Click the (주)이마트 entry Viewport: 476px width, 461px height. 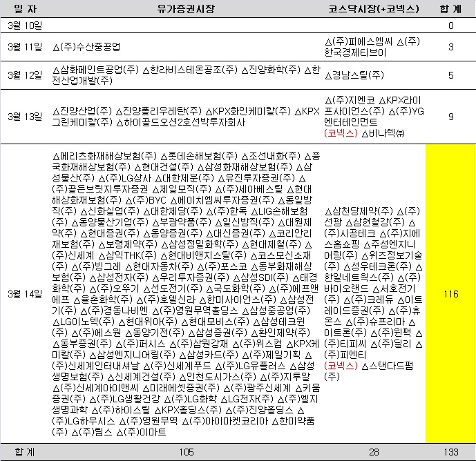(141, 432)
